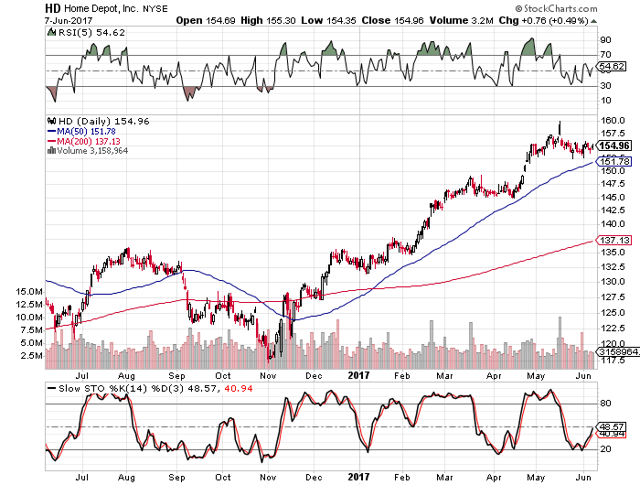
Task: Click the green up-arrow change icon
Action: point(593,21)
